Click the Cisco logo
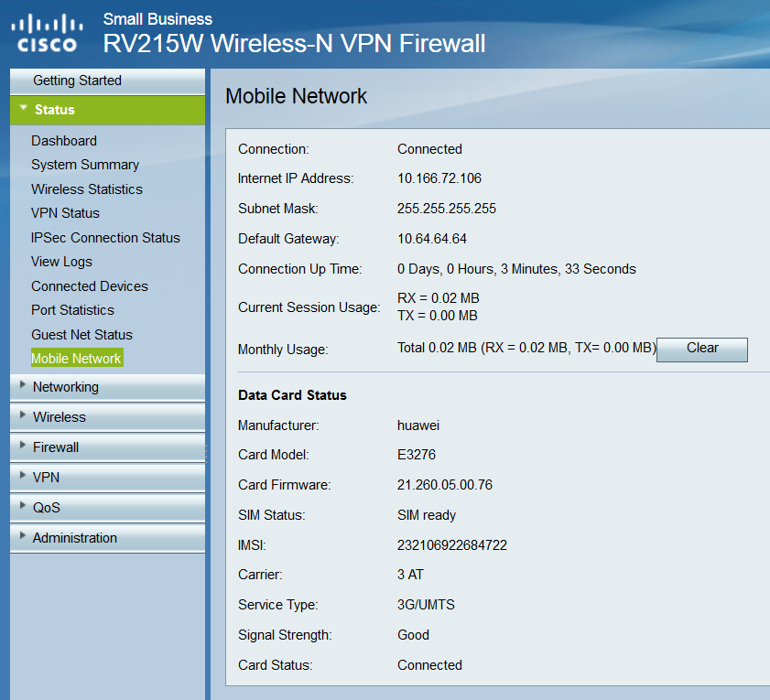 click(47, 33)
